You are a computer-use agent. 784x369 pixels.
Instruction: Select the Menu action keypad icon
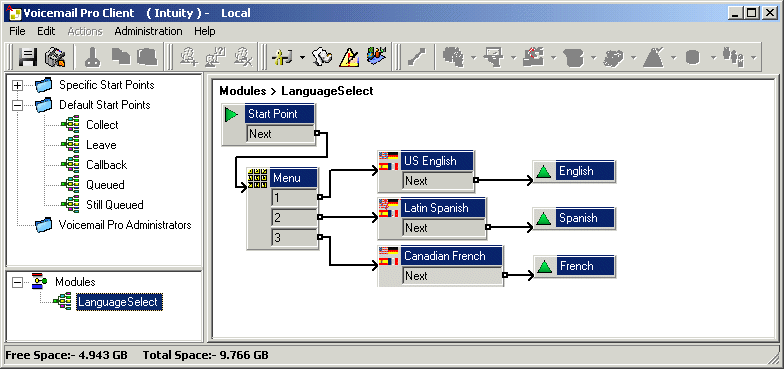coord(258,178)
